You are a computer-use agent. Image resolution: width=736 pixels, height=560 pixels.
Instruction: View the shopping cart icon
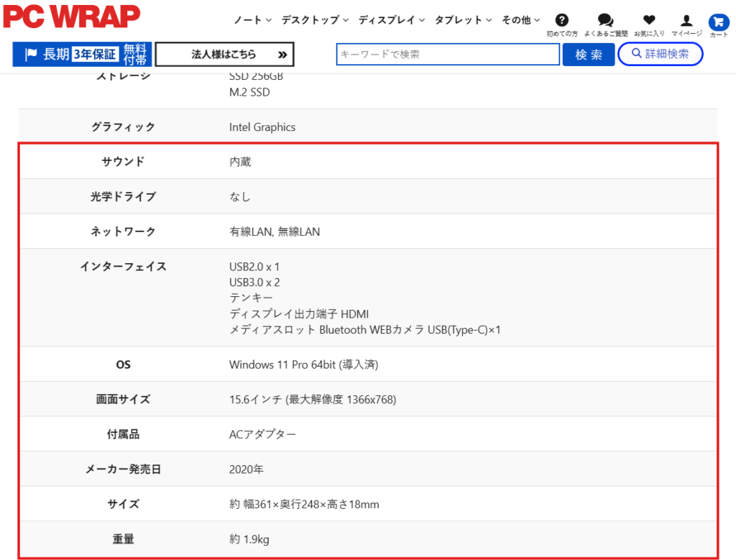point(718,21)
